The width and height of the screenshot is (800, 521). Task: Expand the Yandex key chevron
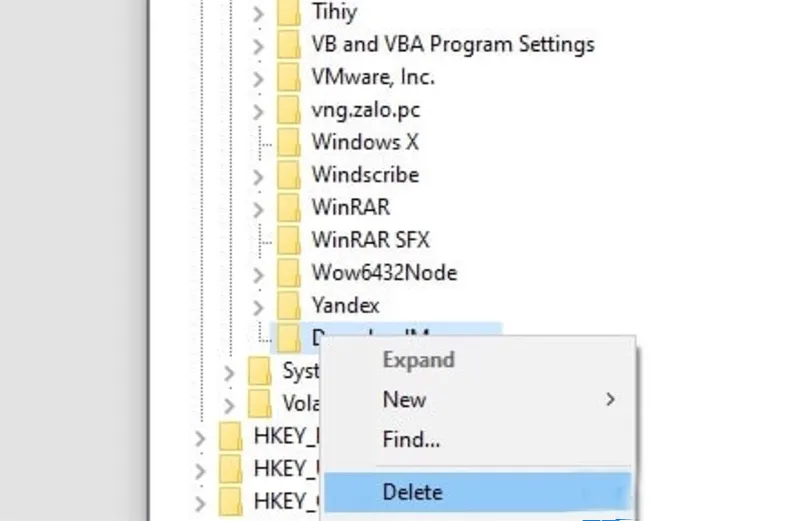click(x=258, y=305)
